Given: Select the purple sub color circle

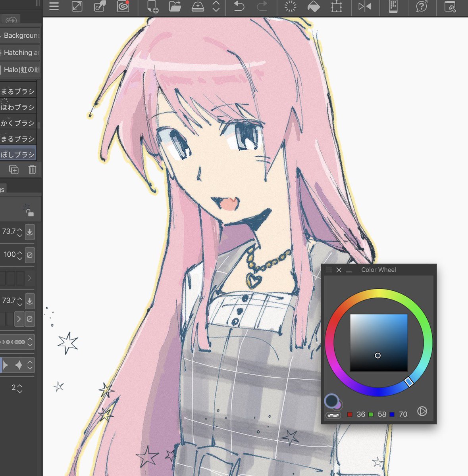Looking at the screenshot, I should tap(338, 405).
